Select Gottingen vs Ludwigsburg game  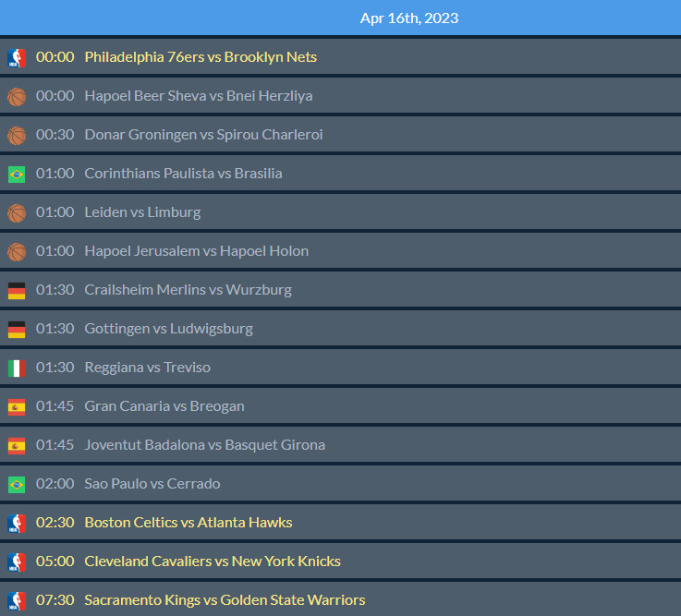coord(168,328)
